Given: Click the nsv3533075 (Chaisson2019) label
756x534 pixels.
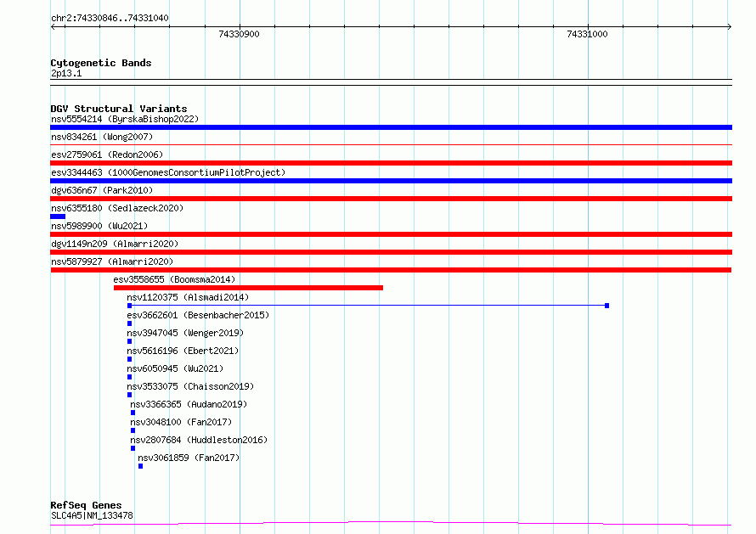Looking at the screenshot, I should (x=190, y=386).
